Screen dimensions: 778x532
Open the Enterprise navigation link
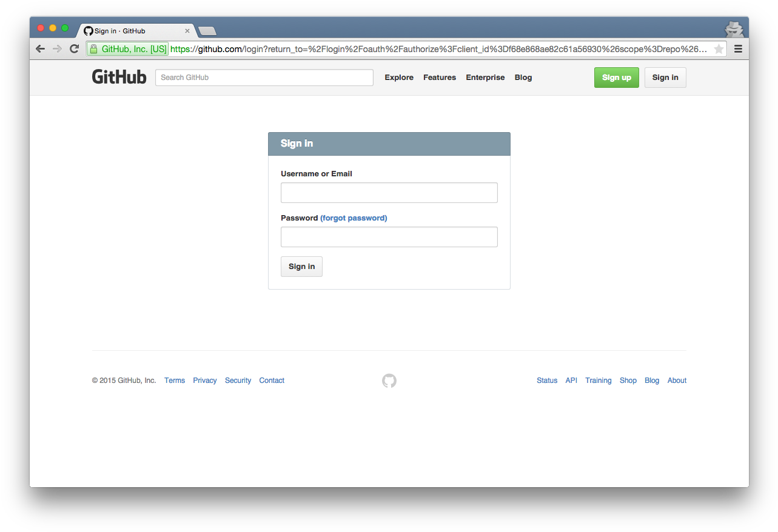[x=485, y=78]
